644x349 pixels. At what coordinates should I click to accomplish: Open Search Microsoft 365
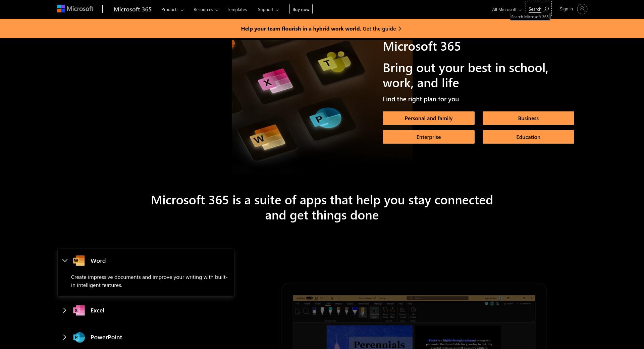coord(538,9)
